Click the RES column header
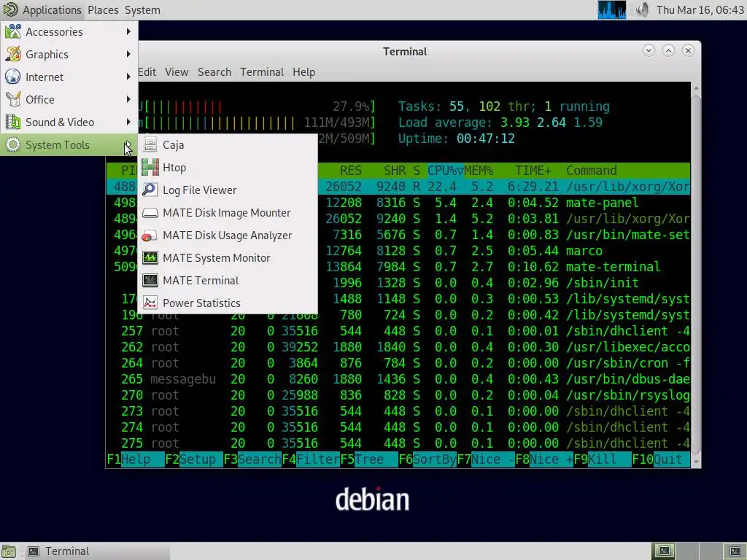 point(351,171)
